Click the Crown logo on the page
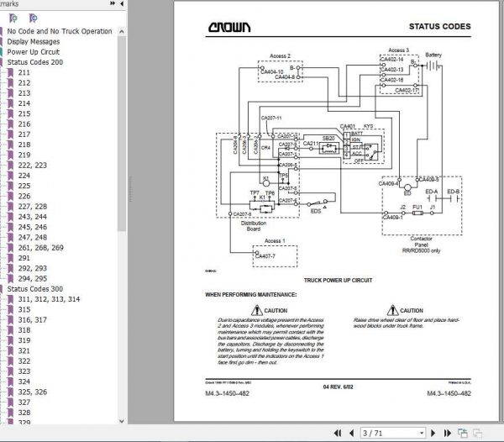Viewport: 504px width, 442px height. [229, 28]
